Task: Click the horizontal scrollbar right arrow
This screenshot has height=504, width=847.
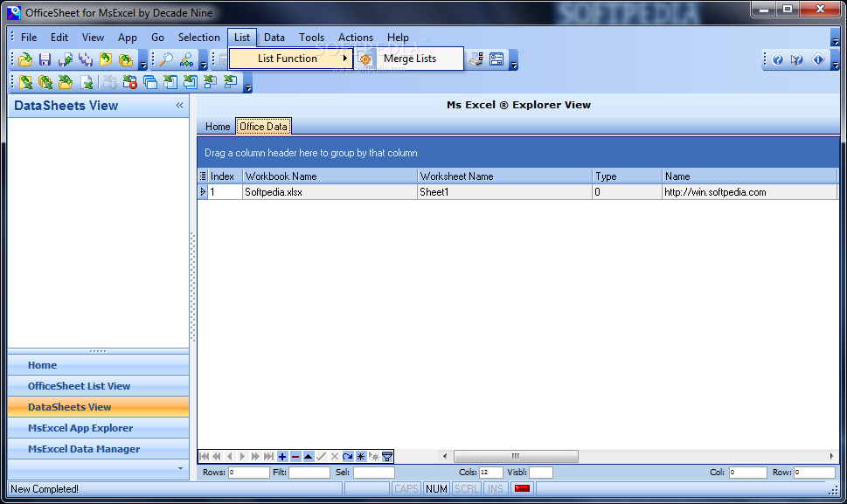Action: (x=831, y=457)
